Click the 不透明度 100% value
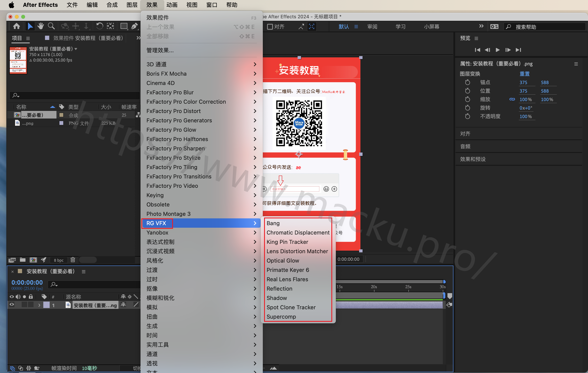588x373 pixels. (526, 117)
